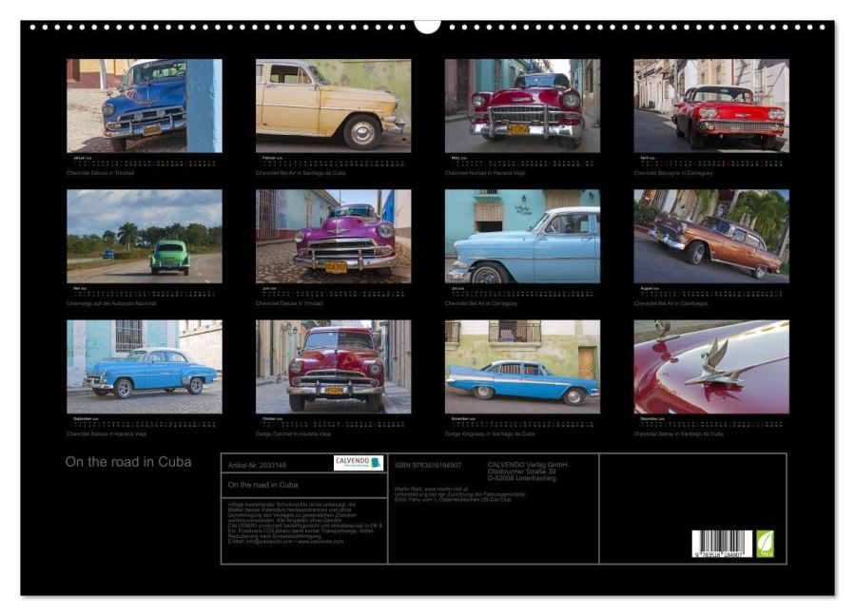Select the "Juli" month label
The height and width of the screenshot is (616, 855).
click(x=455, y=288)
